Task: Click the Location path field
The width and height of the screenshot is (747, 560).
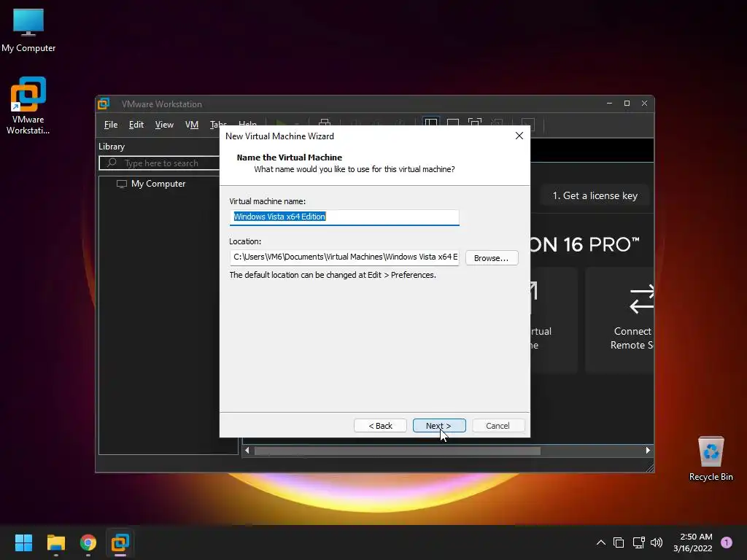Action: pyautogui.click(x=344, y=257)
